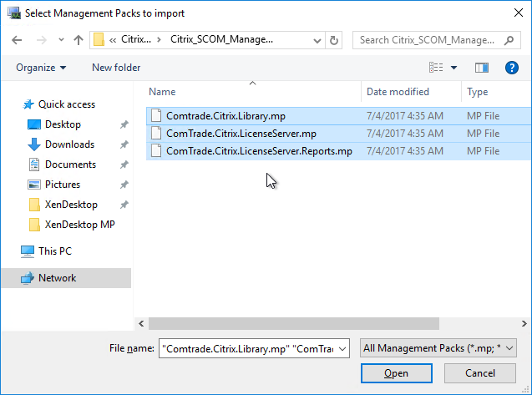Sort by the Type column header
532x395 pixels.
coord(496,92)
